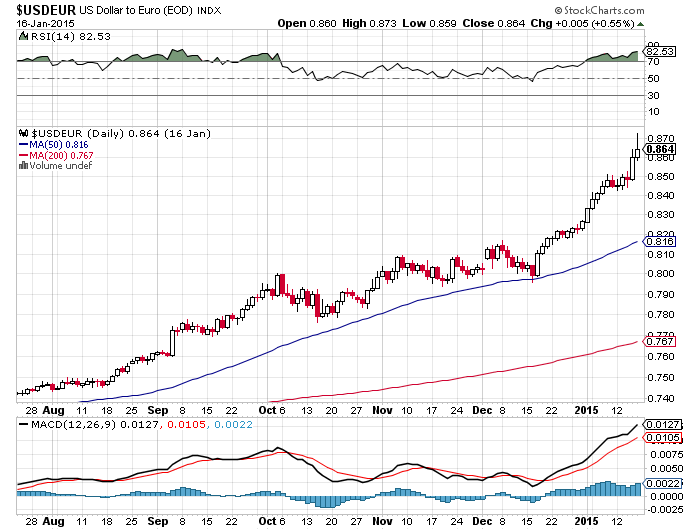
Task: Click the candlestick icon beside $USDEUR (Daily)
Action: [24, 134]
